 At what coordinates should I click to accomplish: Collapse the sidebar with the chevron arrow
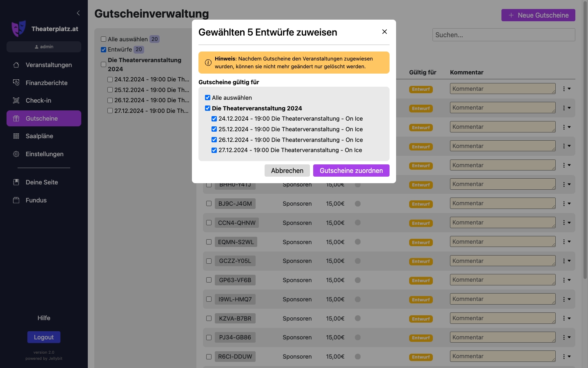click(78, 13)
